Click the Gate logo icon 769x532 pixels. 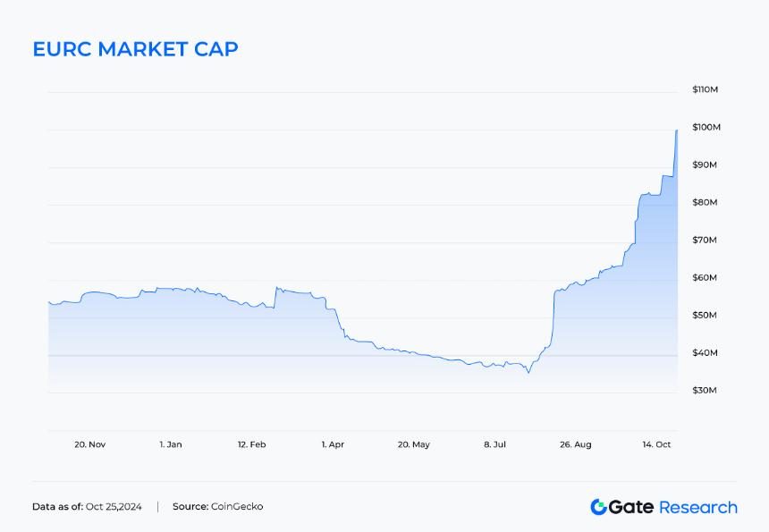[x=598, y=507]
